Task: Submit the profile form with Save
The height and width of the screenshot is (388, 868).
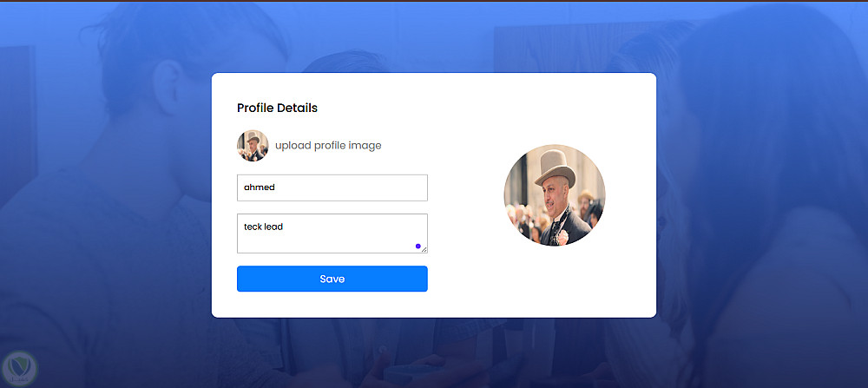Action: point(332,279)
